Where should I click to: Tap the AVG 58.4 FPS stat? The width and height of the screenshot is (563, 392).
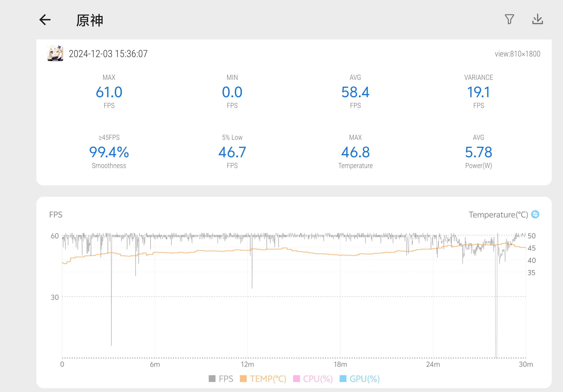(355, 92)
